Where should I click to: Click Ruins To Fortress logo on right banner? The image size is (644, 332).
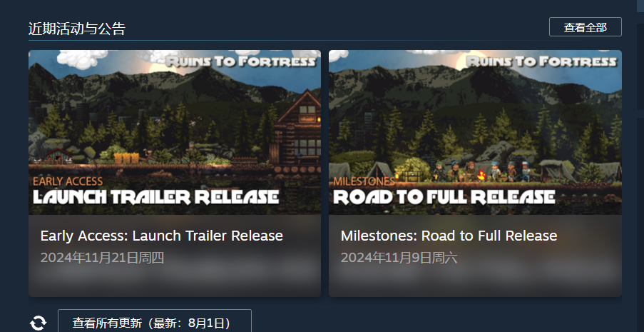click(541, 61)
